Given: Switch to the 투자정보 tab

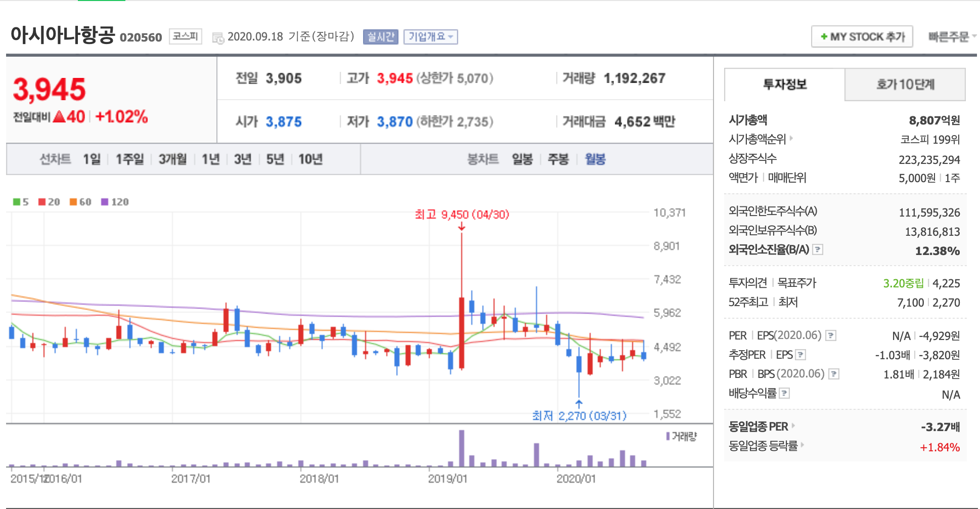Looking at the screenshot, I should tap(785, 84).
